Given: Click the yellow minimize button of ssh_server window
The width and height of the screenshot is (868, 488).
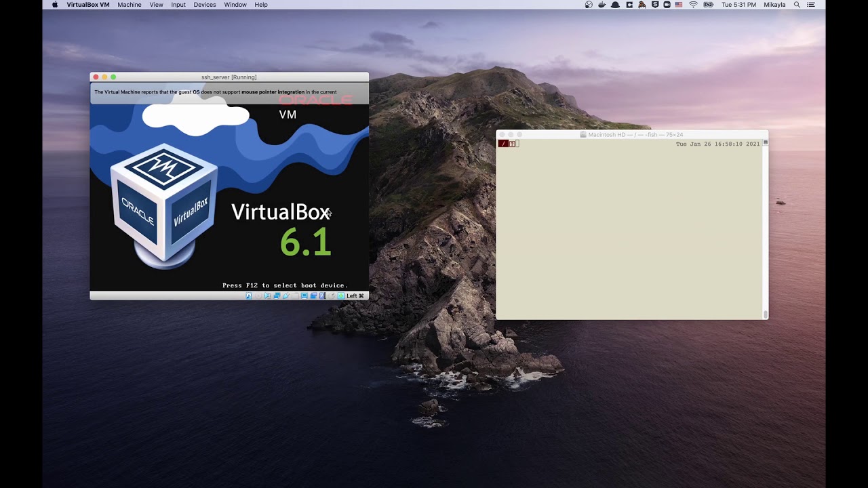Looking at the screenshot, I should click(104, 77).
